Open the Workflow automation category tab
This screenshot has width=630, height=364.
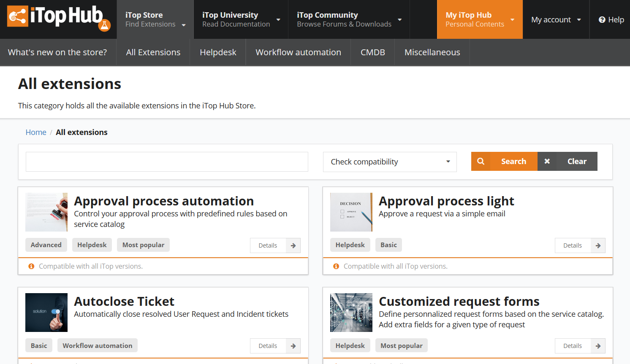point(298,52)
